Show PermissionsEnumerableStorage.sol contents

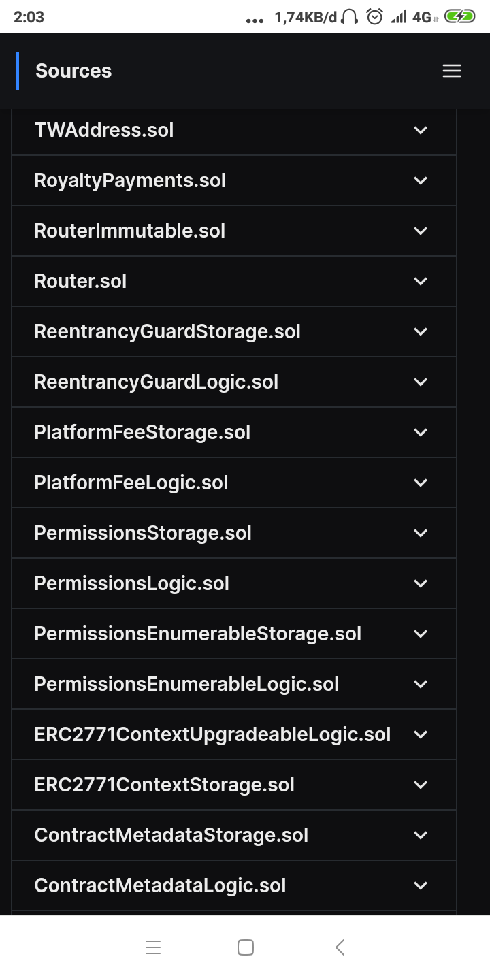coord(197,634)
